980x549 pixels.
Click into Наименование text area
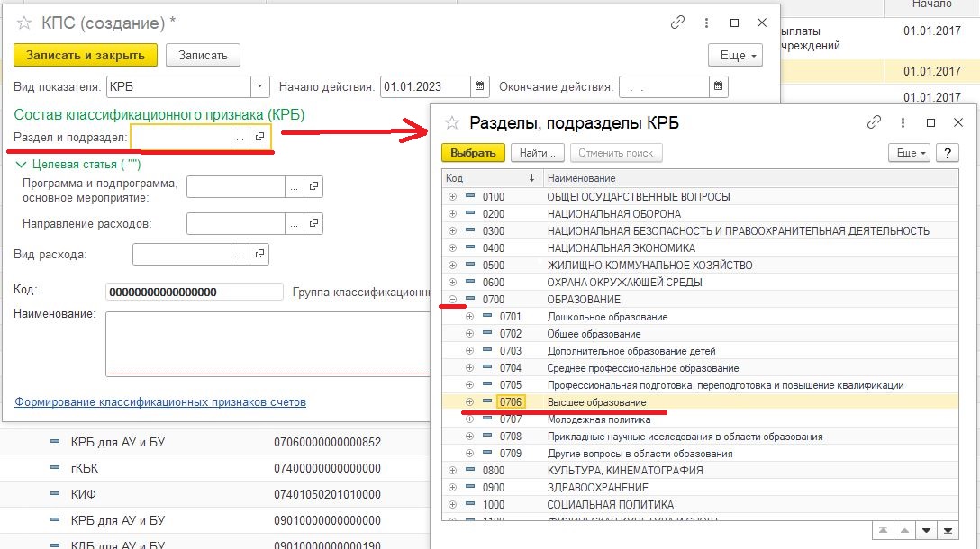pos(268,344)
